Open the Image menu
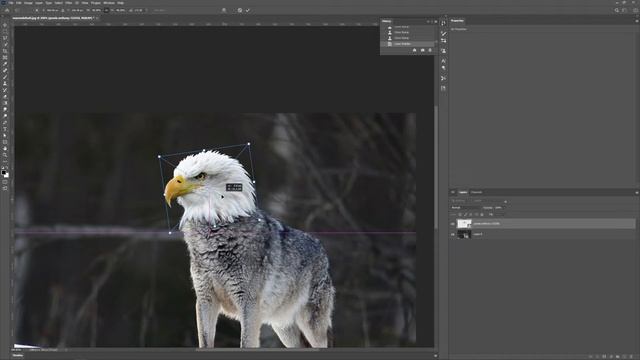 coord(28,3)
